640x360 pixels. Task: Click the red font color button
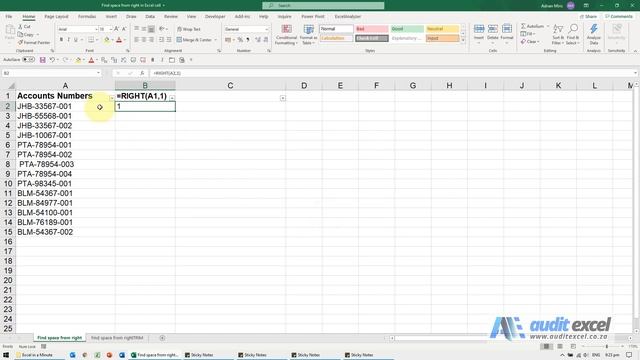119,40
